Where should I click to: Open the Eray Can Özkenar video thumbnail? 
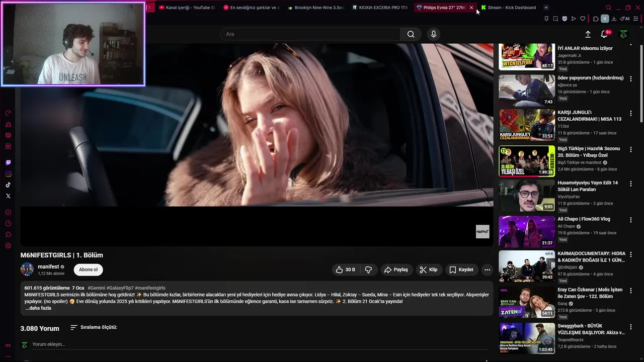[527, 303]
